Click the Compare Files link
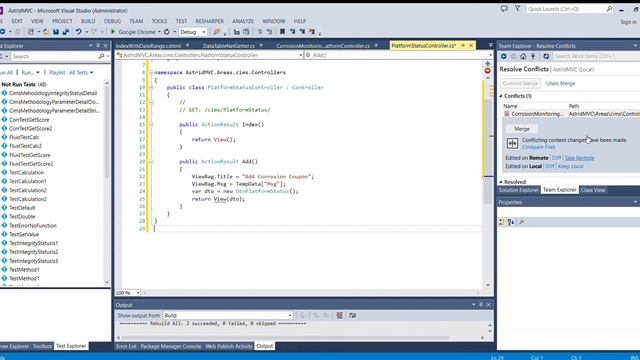The width and height of the screenshot is (640, 360). (538, 147)
